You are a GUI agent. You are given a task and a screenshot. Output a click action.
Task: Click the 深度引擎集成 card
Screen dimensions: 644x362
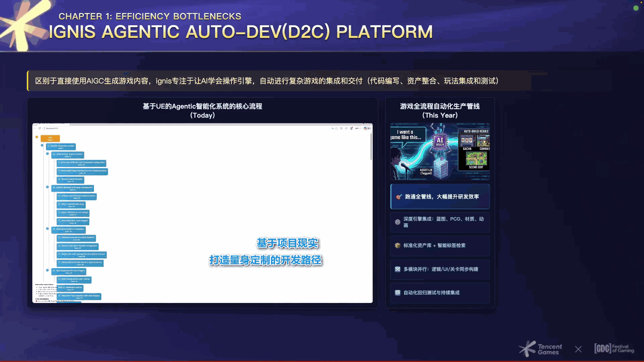(440, 222)
